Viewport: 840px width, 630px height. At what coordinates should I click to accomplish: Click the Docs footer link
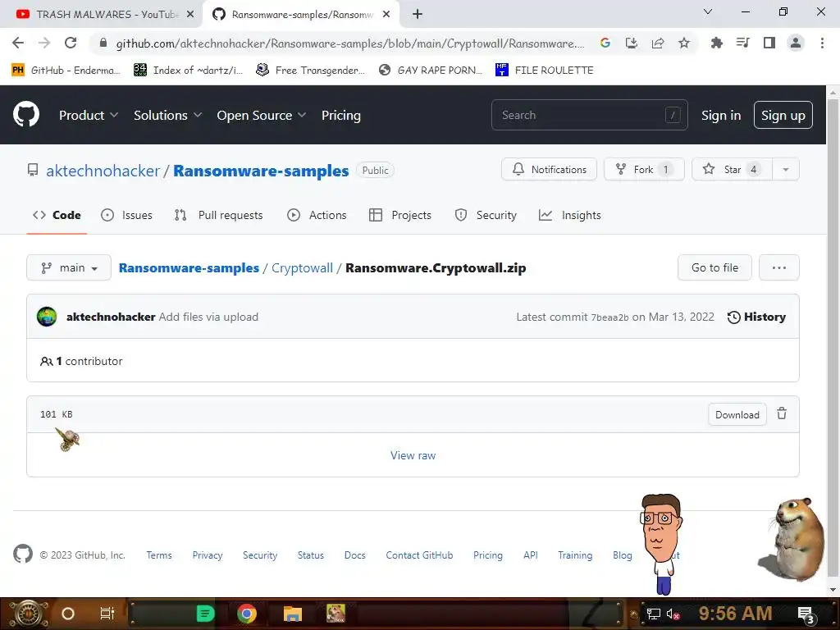pos(354,555)
